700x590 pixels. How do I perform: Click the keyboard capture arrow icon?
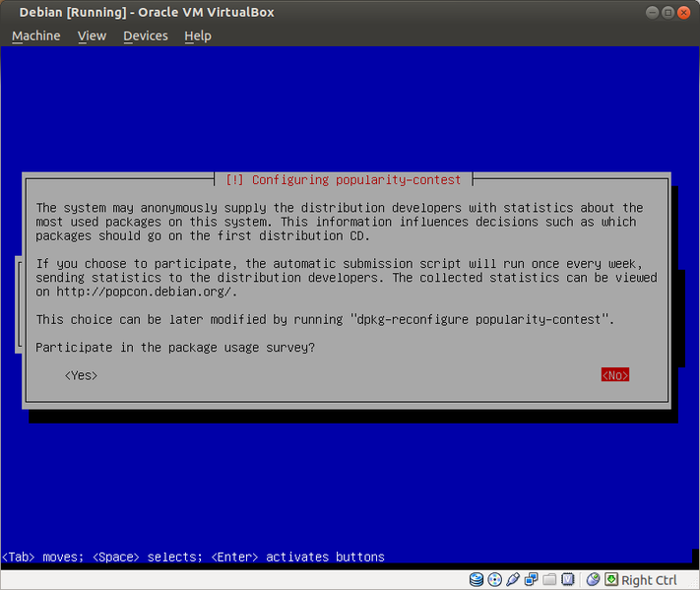pos(611,580)
